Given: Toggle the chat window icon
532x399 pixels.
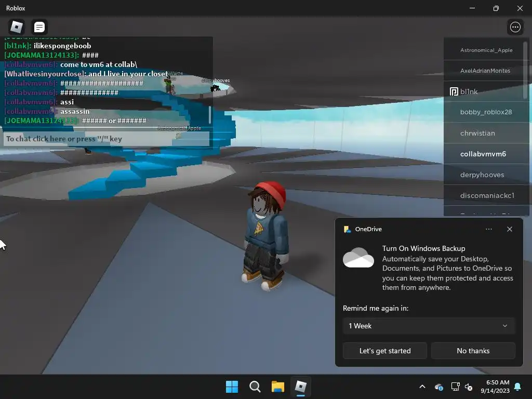Looking at the screenshot, I should [x=39, y=27].
